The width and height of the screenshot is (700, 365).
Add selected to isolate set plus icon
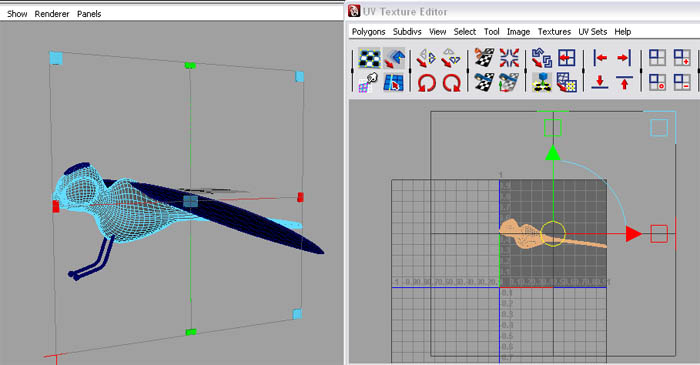[x=682, y=58]
